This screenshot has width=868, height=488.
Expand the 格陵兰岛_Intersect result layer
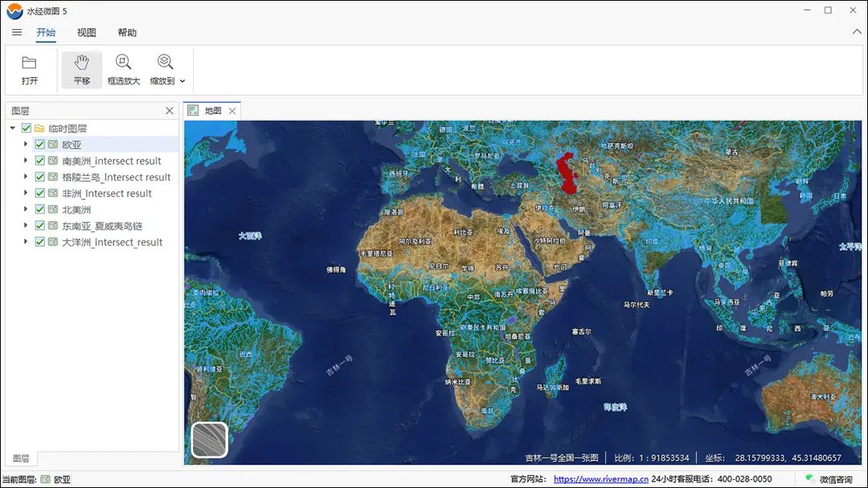[26, 177]
